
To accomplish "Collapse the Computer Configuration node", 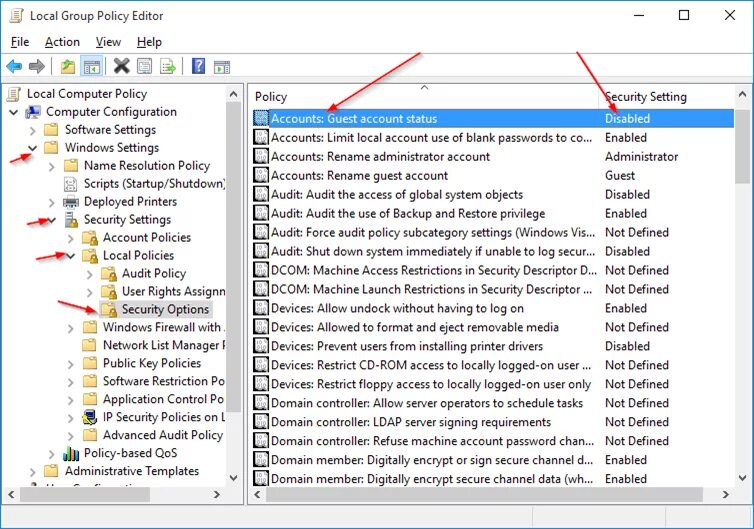I will coord(14,113).
